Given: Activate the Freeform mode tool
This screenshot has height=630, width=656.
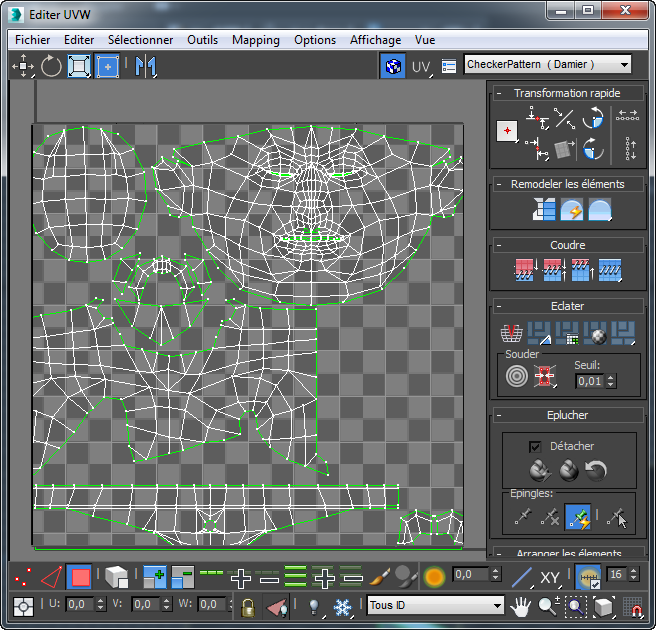Looking at the screenshot, I should [x=107, y=66].
